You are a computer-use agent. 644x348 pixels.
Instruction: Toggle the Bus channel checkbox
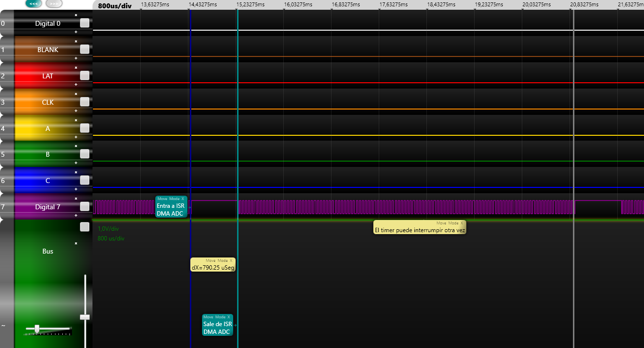[85, 227]
